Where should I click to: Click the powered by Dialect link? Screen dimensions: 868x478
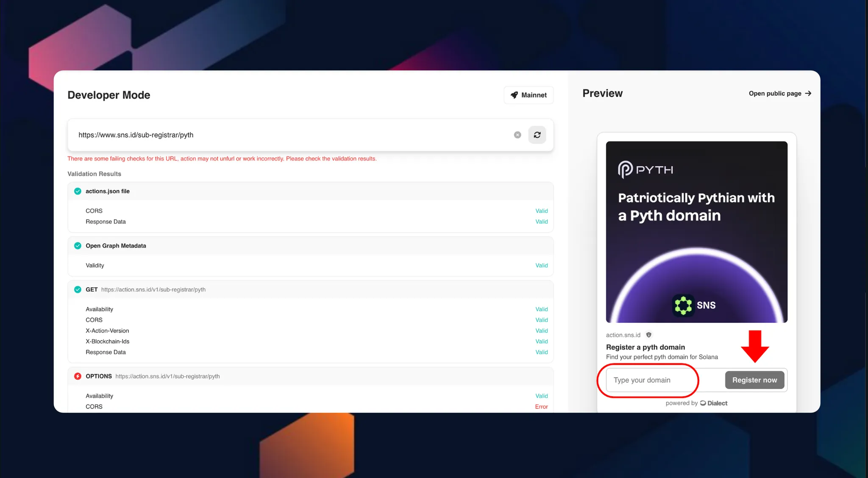tap(696, 403)
